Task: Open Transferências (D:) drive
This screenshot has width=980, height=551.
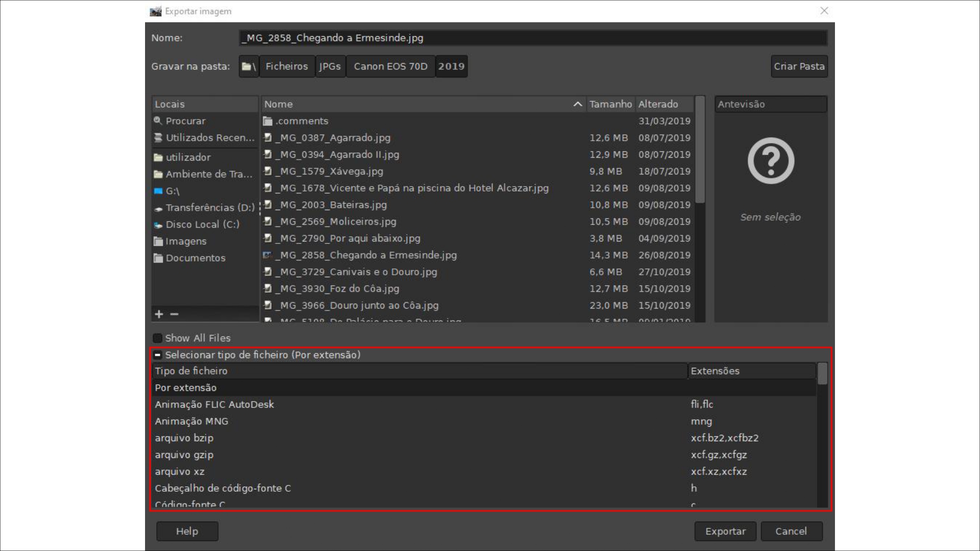Action: [x=210, y=208]
